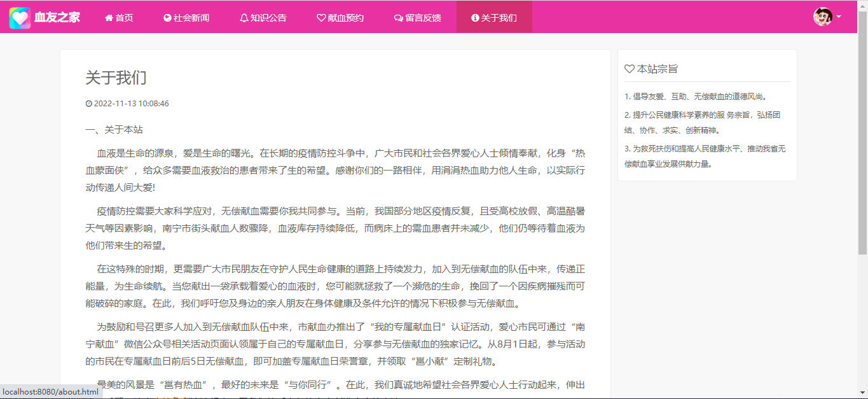Open 知识公告 from the navbar

[263, 18]
